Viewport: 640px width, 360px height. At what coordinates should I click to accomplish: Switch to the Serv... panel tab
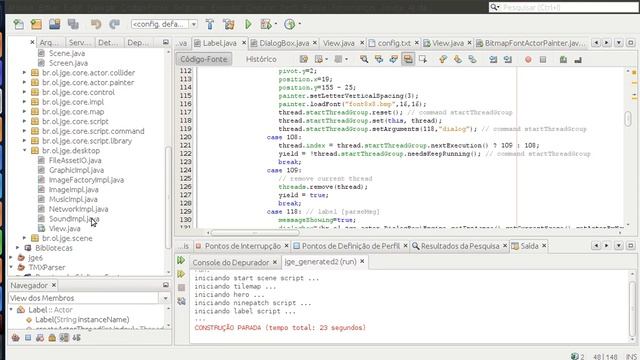[x=79, y=42]
